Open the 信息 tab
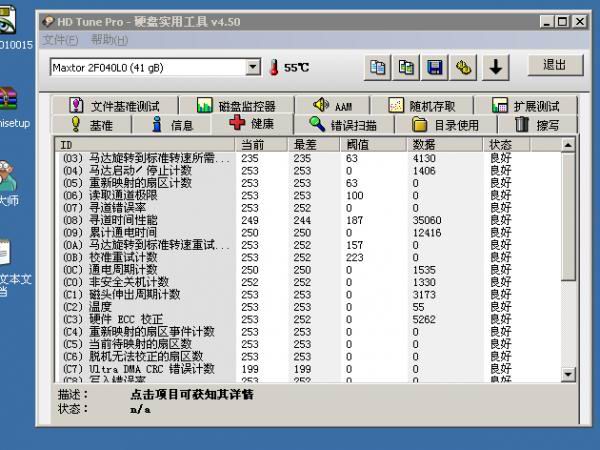The height and width of the screenshot is (450, 600). pyautogui.click(x=171, y=125)
